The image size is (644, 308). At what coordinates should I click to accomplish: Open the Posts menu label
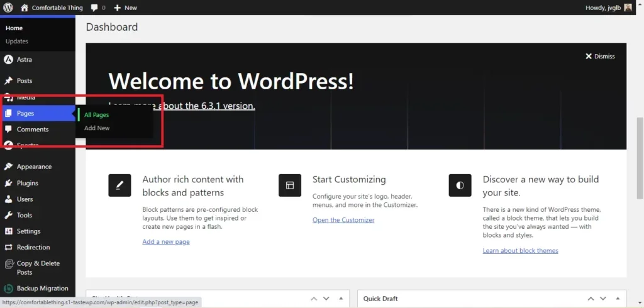(25, 81)
